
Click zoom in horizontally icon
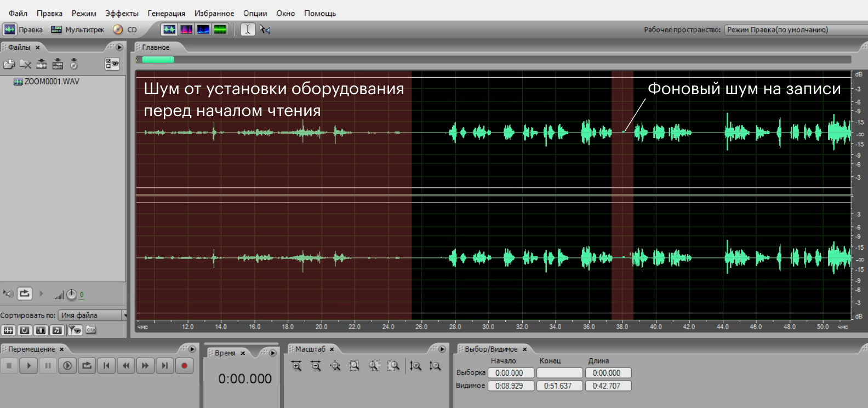pos(296,366)
